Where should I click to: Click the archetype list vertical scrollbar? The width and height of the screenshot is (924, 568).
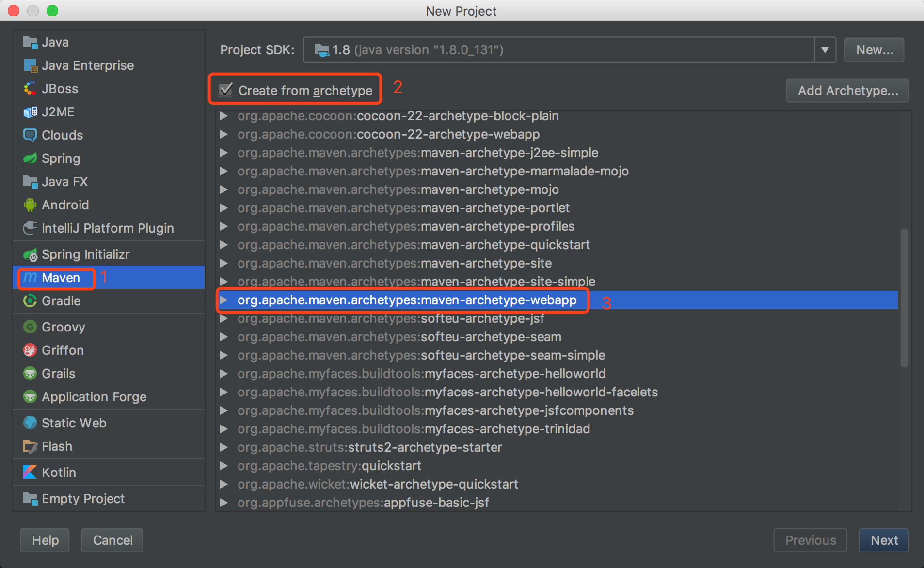(x=904, y=298)
